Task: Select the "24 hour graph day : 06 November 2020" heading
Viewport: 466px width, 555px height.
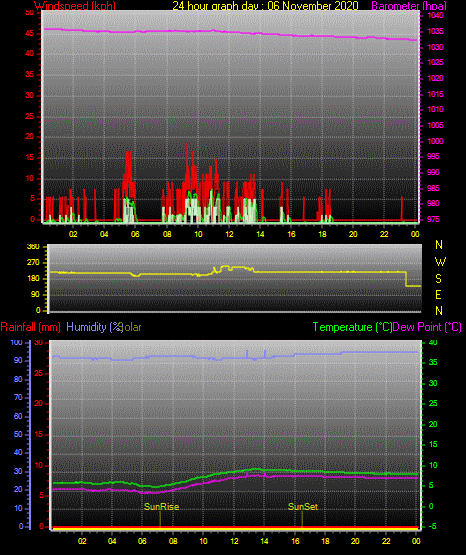Action: click(265, 5)
